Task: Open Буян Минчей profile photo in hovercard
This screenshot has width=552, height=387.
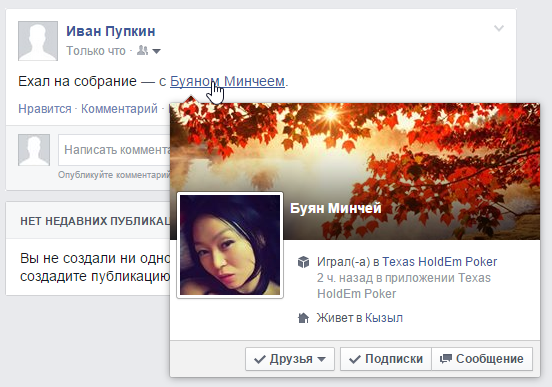Action: pyautogui.click(x=230, y=245)
